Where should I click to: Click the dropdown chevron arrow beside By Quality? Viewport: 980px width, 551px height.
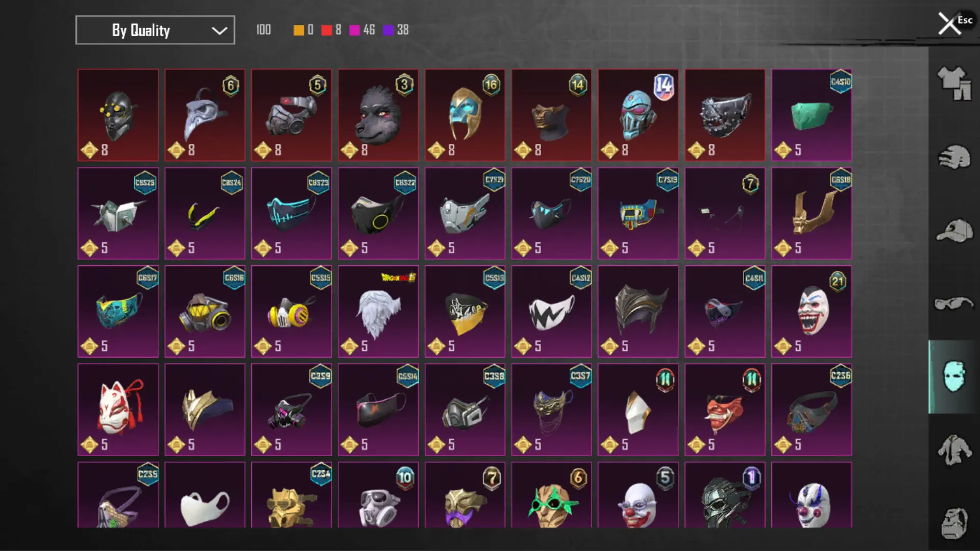point(219,31)
